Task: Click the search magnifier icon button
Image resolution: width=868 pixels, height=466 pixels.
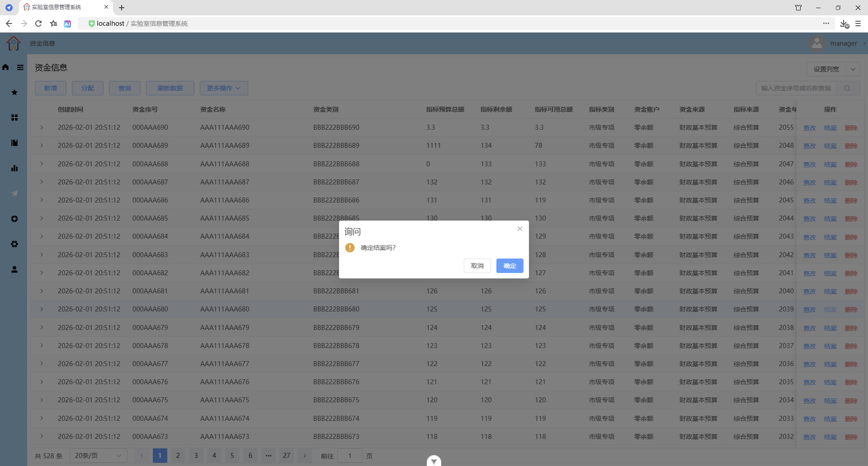Action: pos(847,88)
